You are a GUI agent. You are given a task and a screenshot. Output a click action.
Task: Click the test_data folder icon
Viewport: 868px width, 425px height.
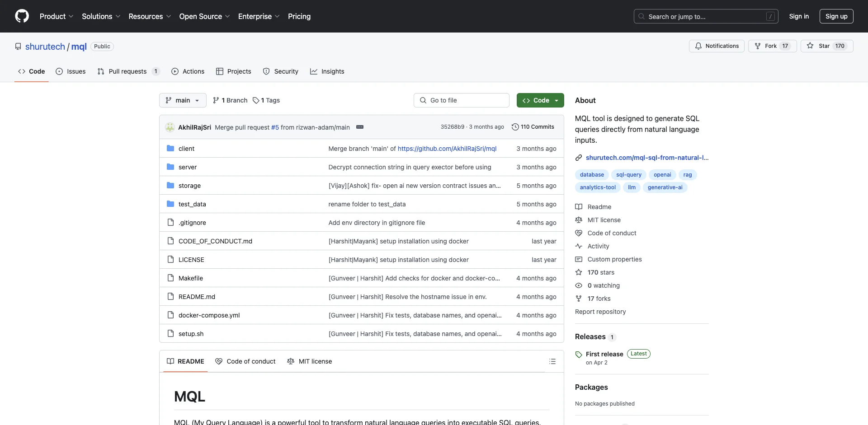pyautogui.click(x=170, y=204)
